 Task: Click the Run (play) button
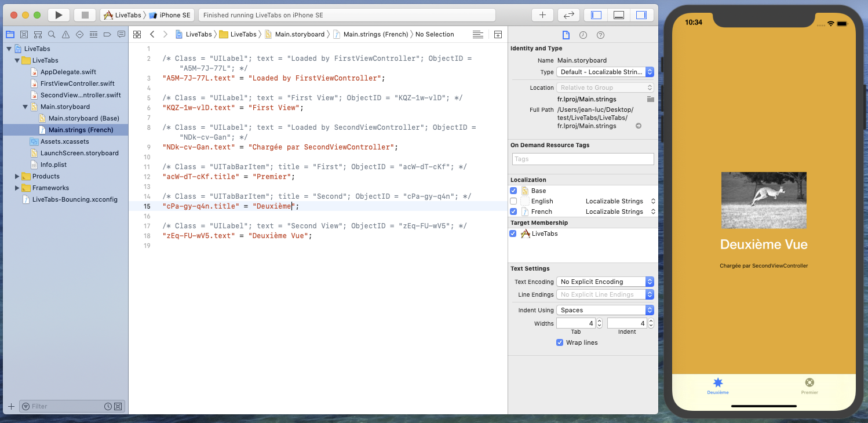point(59,15)
